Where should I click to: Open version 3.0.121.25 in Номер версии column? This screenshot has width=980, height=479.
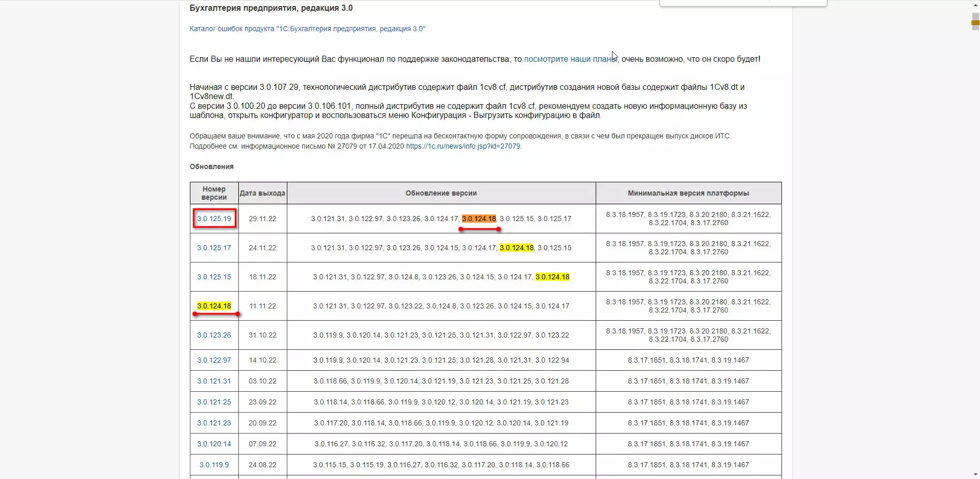214,402
